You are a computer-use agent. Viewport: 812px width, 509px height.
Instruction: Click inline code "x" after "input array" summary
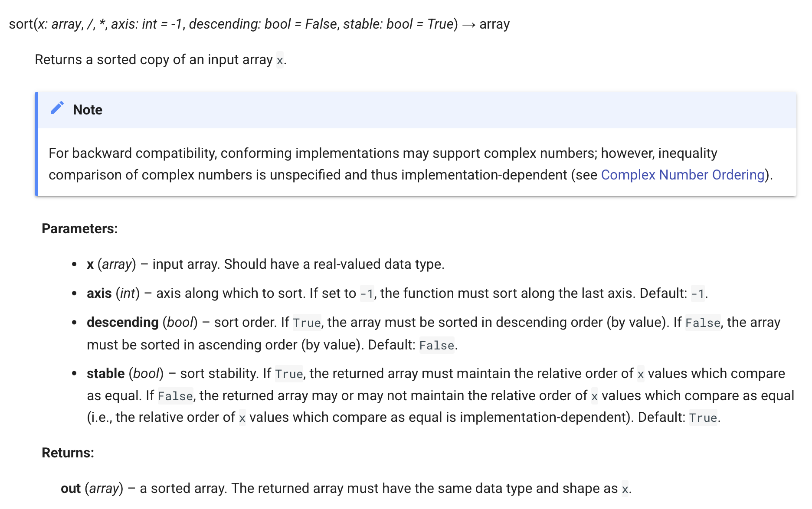280,60
